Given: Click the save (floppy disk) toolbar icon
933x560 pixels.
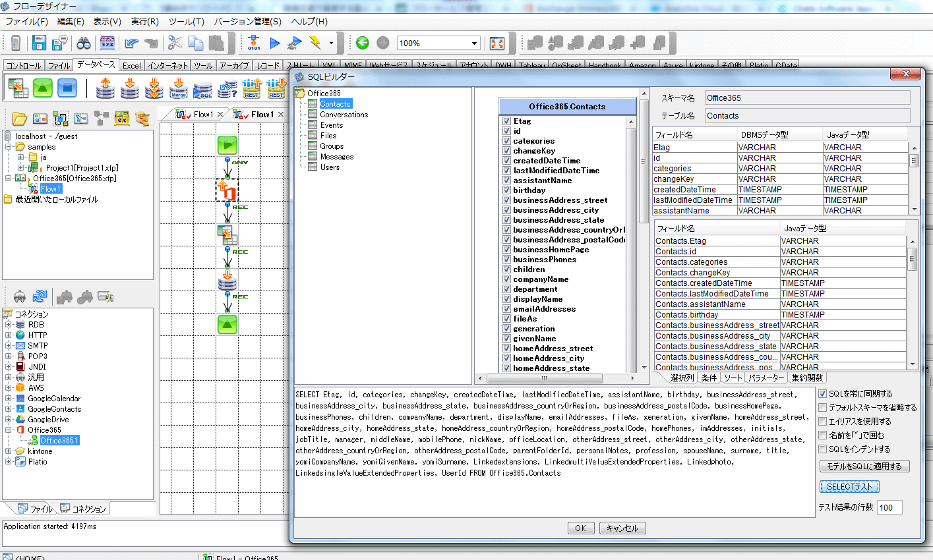Looking at the screenshot, I should [39, 43].
